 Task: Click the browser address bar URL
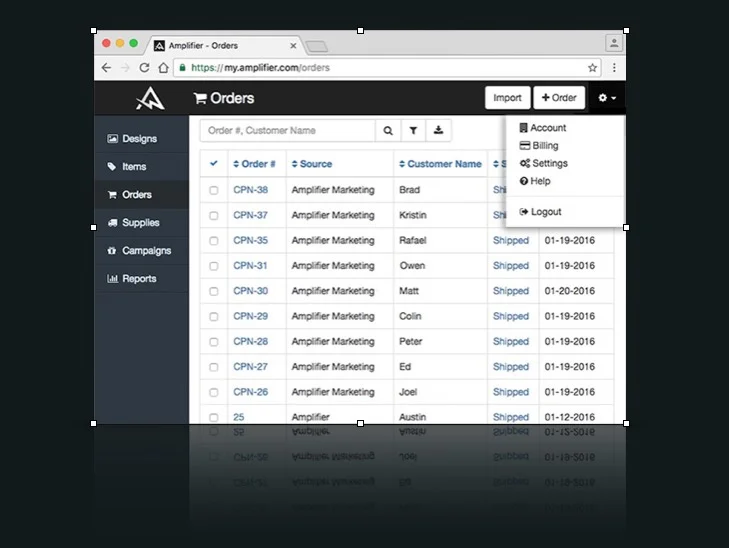click(x=260, y=68)
